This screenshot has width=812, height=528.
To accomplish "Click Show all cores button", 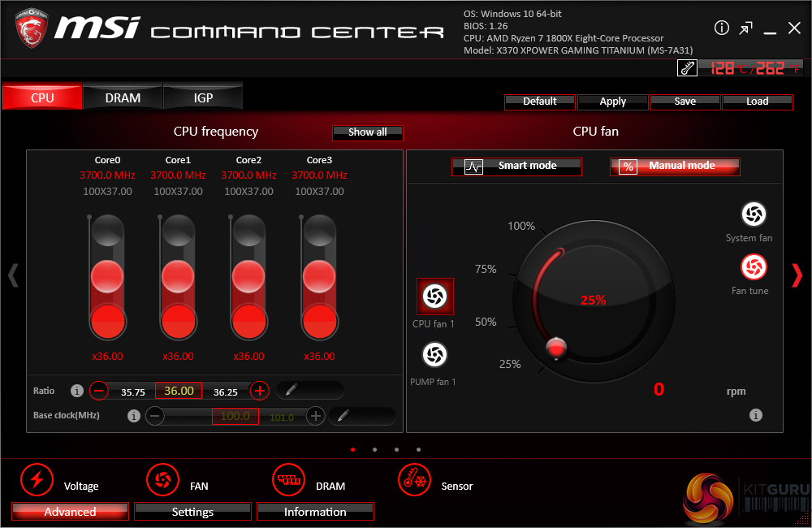I will pyautogui.click(x=368, y=132).
